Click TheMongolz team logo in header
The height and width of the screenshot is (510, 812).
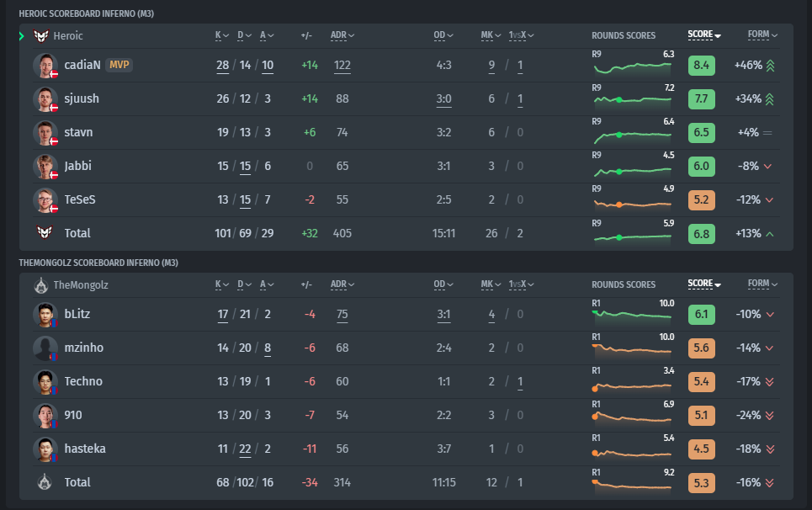point(41,284)
